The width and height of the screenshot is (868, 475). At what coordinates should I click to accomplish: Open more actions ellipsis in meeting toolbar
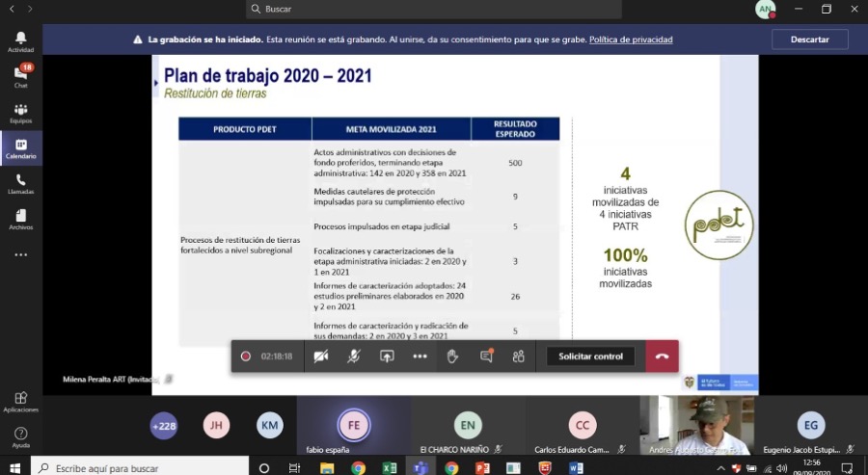420,356
